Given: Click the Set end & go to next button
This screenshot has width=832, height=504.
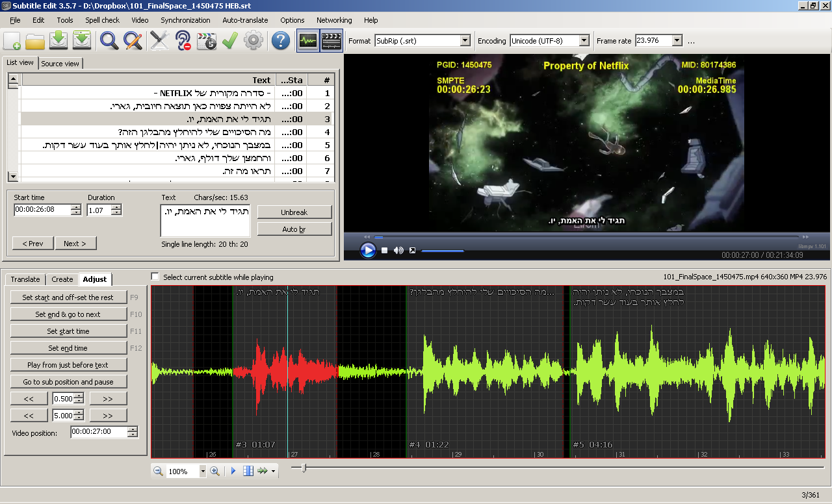Looking at the screenshot, I should click(68, 314).
